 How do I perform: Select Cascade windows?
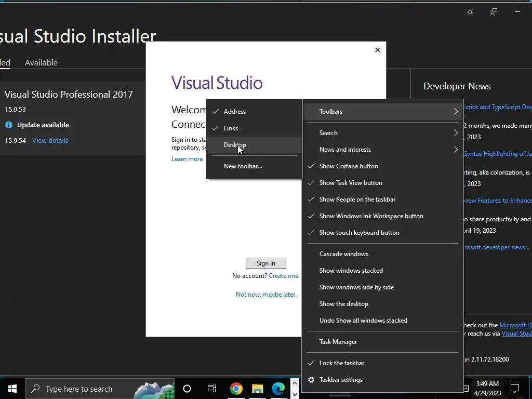click(383, 254)
